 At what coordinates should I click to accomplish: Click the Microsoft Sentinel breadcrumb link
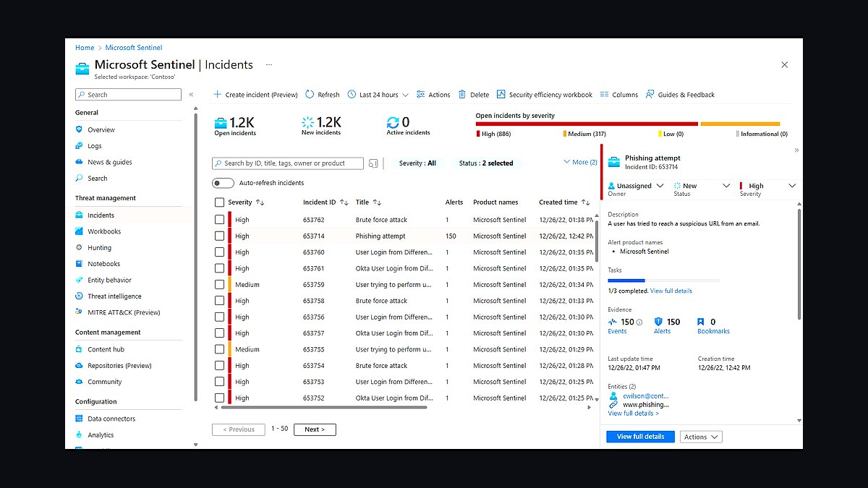click(x=134, y=48)
